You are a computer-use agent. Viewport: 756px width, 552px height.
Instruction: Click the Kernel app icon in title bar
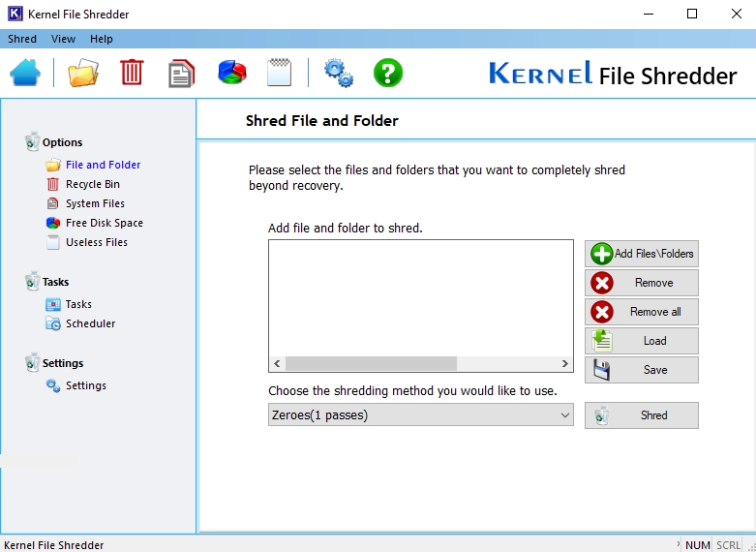pos(15,14)
